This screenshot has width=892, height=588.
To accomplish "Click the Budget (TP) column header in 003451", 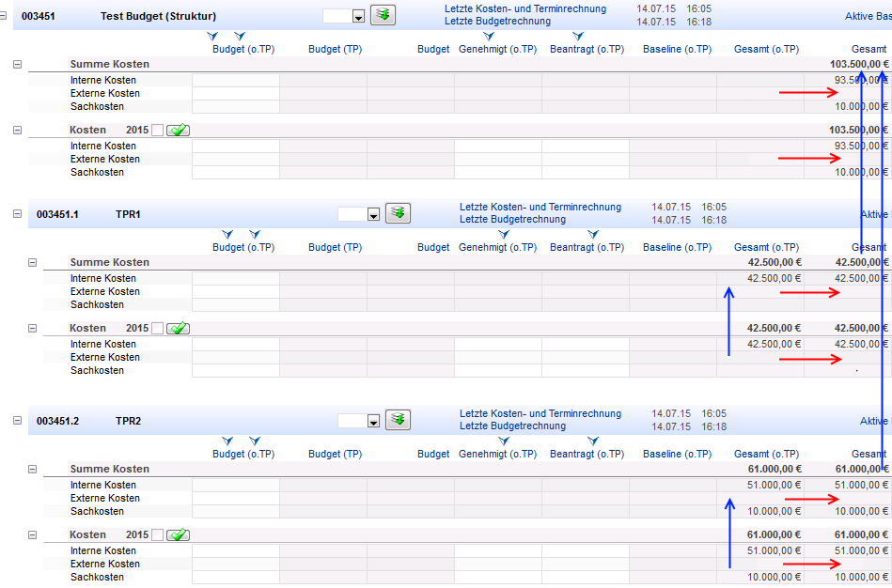I will pyautogui.click(x=335, y=50).
